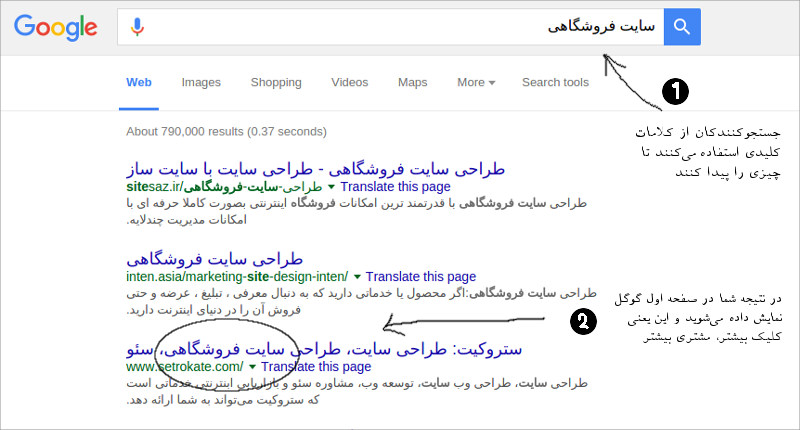Click 'About 790,000 results' stats text
The image size is (800, 430).
(x=226, y=132)
